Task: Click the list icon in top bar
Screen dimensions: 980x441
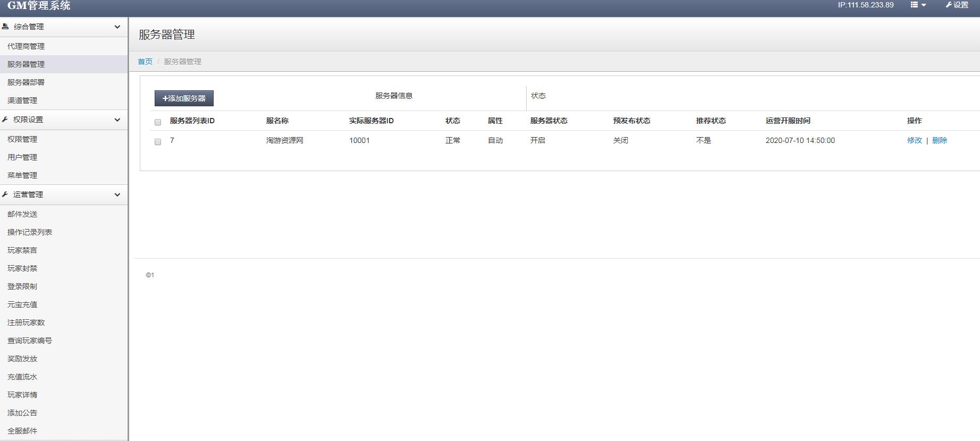Action: [x=915, y=5]
